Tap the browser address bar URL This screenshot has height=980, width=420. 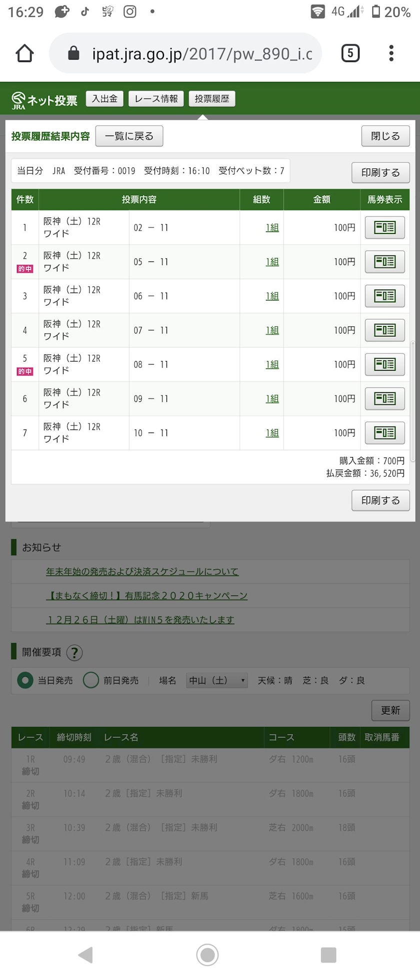pos(200,53)
